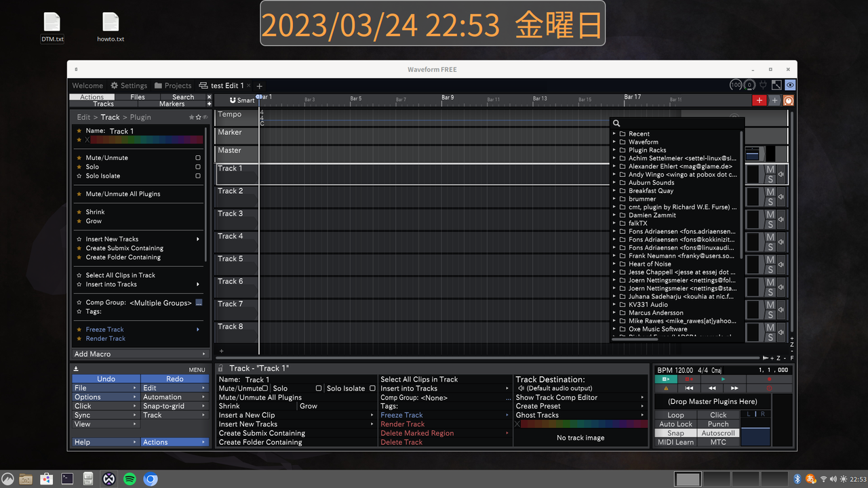Enable the Loop toggle in transport panel
The height and width of the screenshot is (488, 868).
click(x=675, y=414)
